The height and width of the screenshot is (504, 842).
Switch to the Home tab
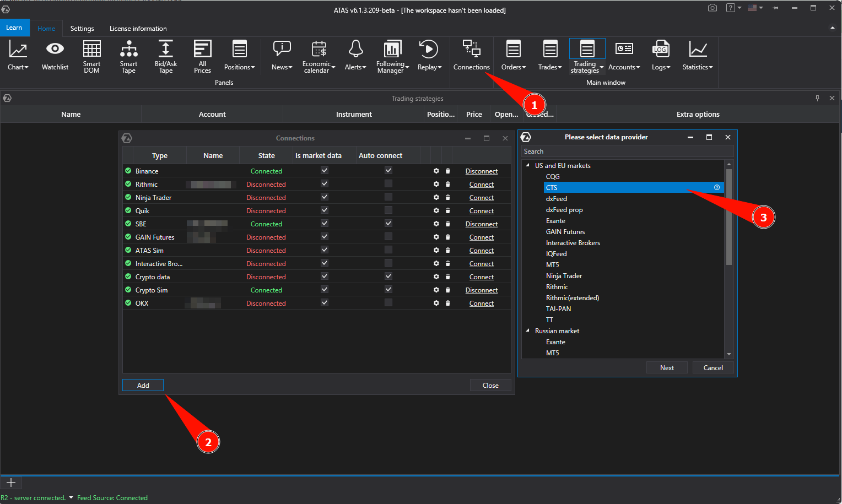click(x=46, y=29)
